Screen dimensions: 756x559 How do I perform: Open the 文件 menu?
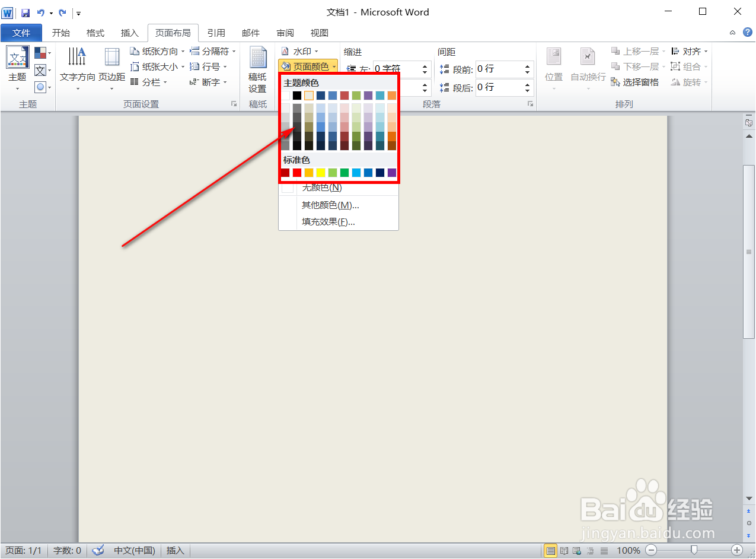click(x=21, y=33)
